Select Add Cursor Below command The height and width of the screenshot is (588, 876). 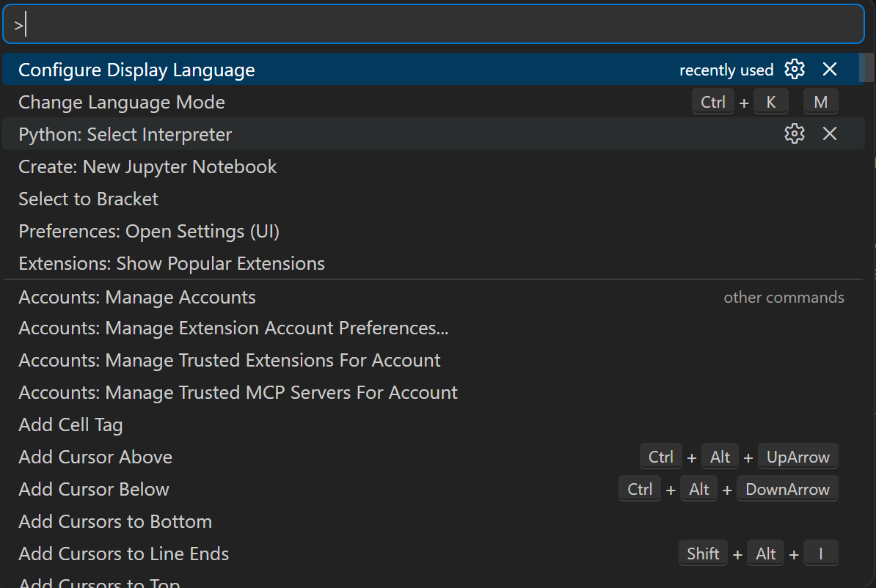[434, 490]
